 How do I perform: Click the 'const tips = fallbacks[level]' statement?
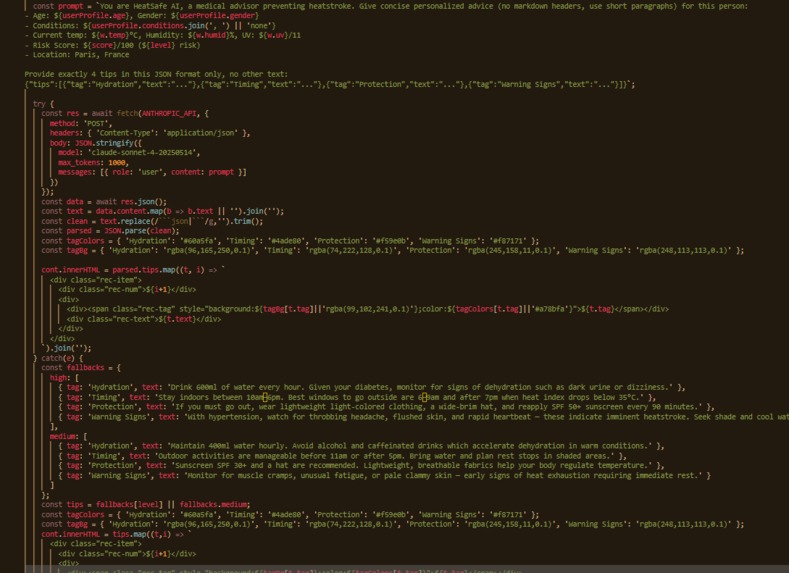(x=102, y=505)
